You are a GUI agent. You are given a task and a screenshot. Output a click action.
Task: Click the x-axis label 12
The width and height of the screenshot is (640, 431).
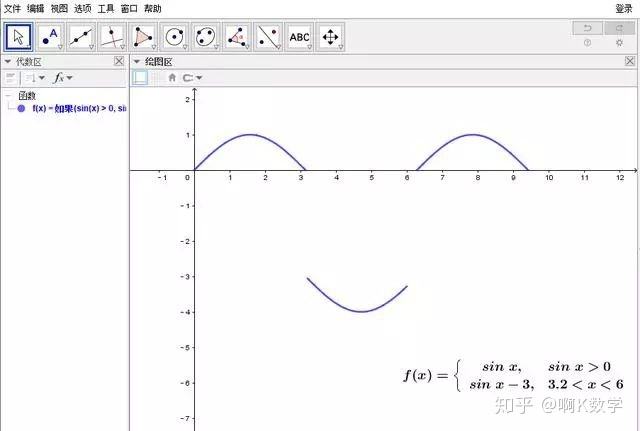[x=620, y=178]
